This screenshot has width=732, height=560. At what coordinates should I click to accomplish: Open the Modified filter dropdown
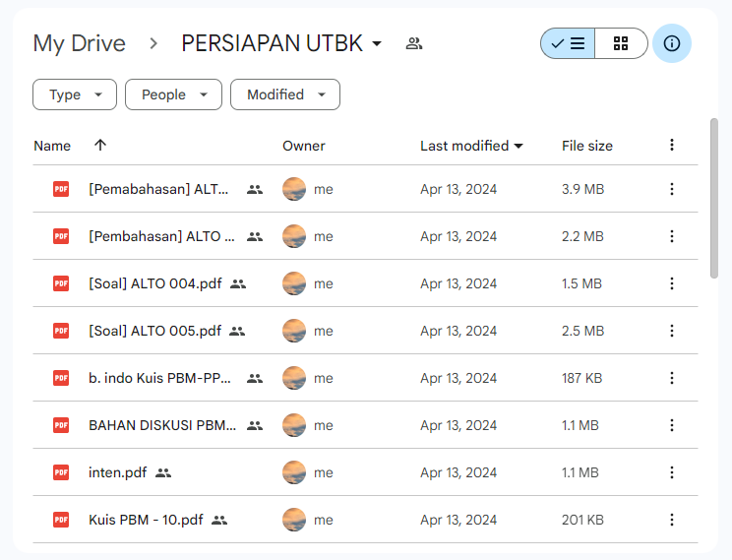[285, 94]
